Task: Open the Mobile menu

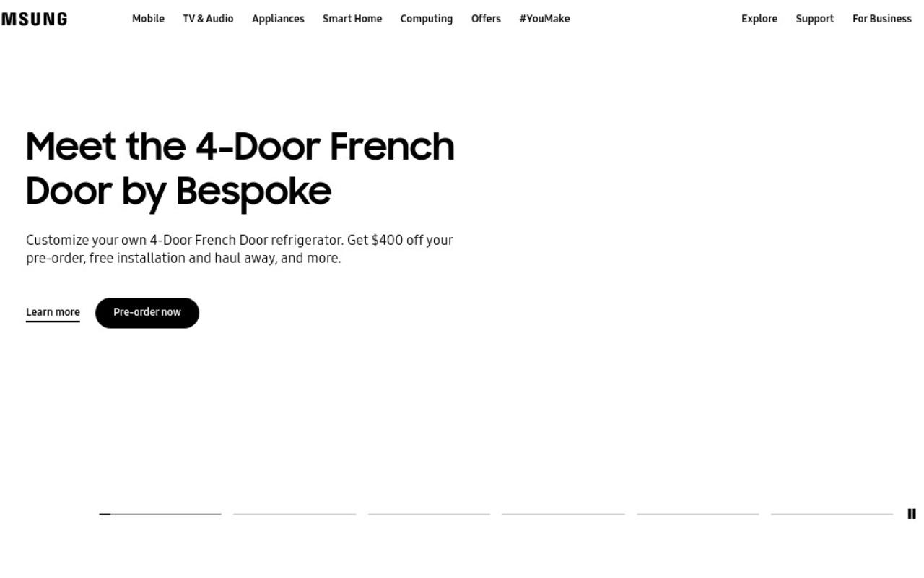Action: click(x=148, y=19)
